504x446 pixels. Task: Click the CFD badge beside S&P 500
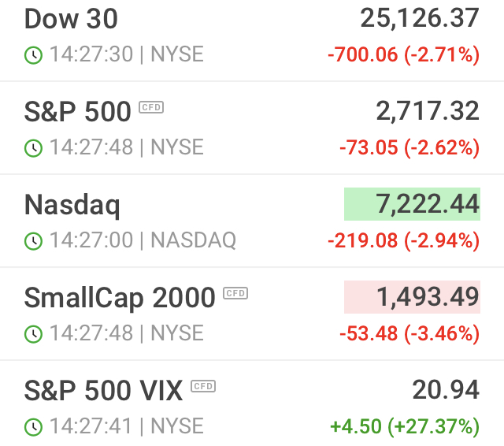(x=151, y=107)
